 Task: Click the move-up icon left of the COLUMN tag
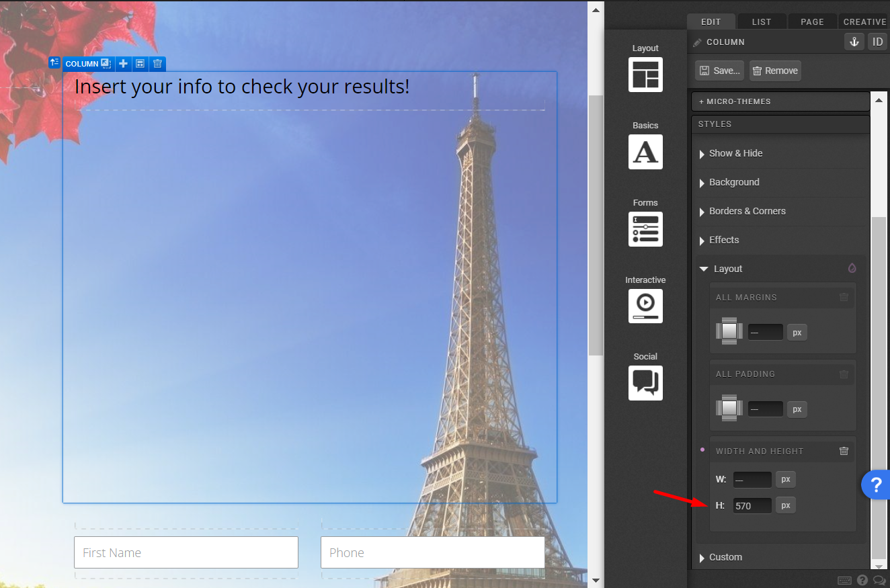(54, 62)
